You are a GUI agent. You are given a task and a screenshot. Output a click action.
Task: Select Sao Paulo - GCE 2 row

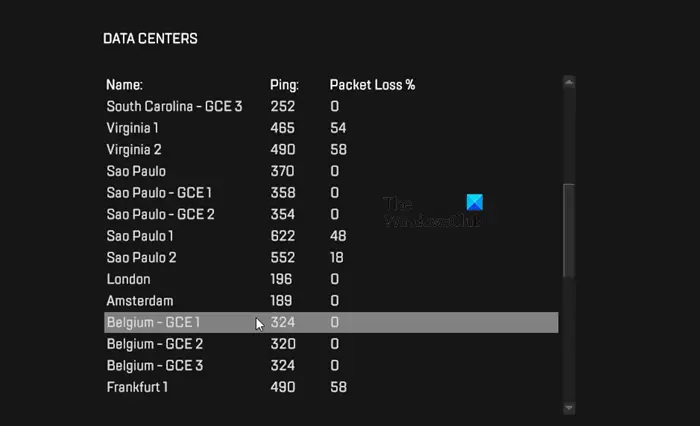click(x=331, y=214)
